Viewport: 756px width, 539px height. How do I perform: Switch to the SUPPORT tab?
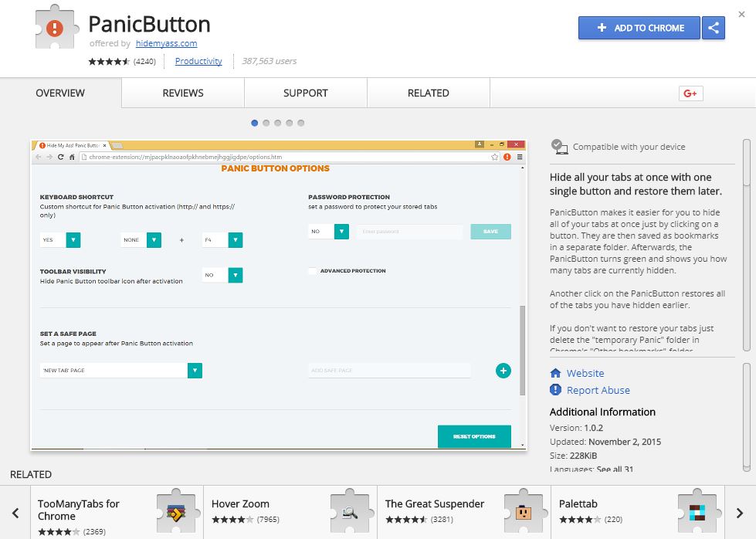306,93
